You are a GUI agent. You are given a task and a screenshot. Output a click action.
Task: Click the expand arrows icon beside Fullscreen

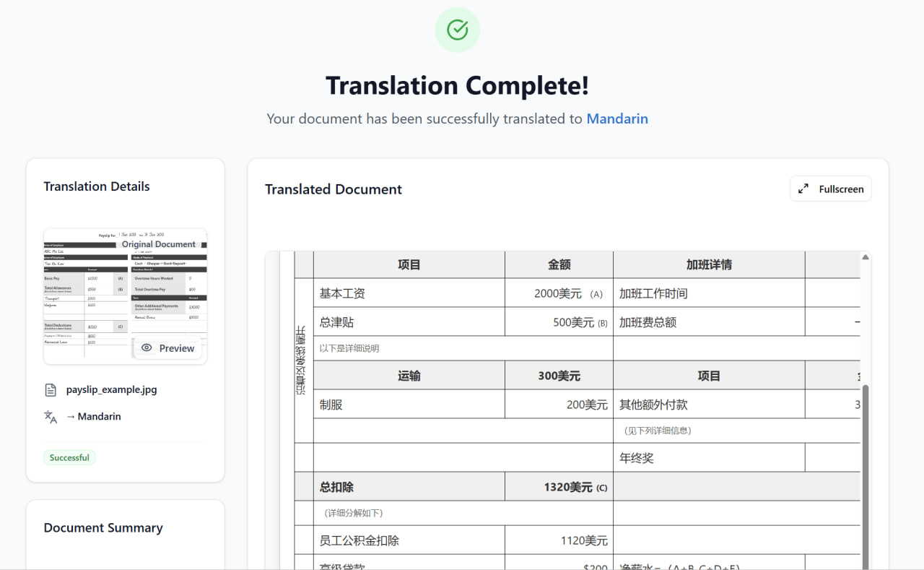[x=803, y=189]
